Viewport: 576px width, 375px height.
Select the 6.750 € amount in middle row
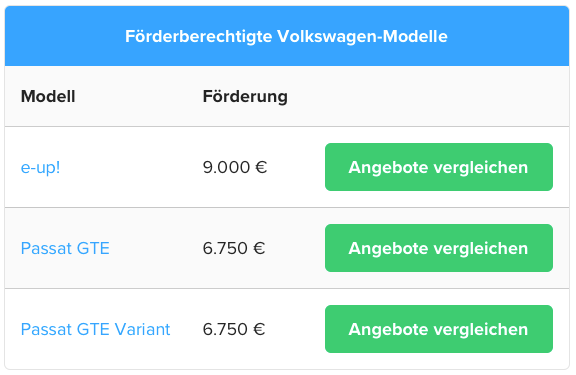point(234,248)
